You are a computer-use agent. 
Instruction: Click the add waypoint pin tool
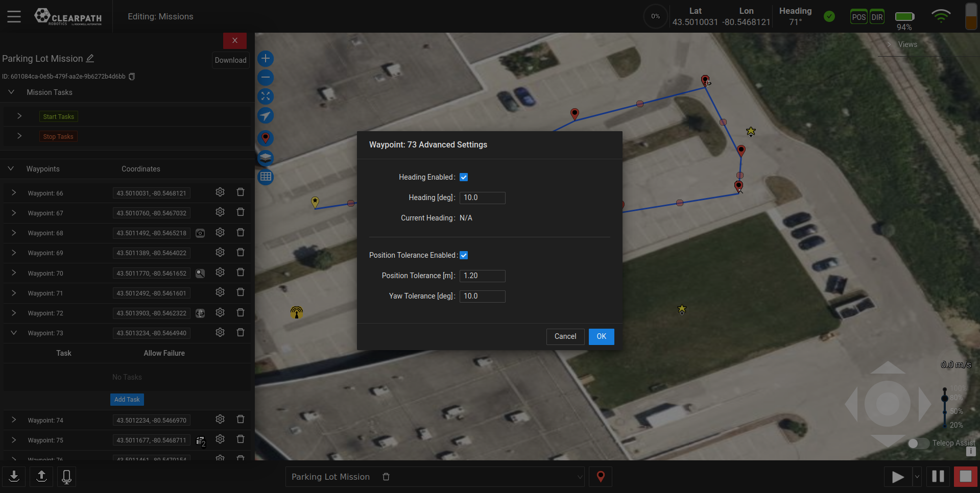(266, 138)
